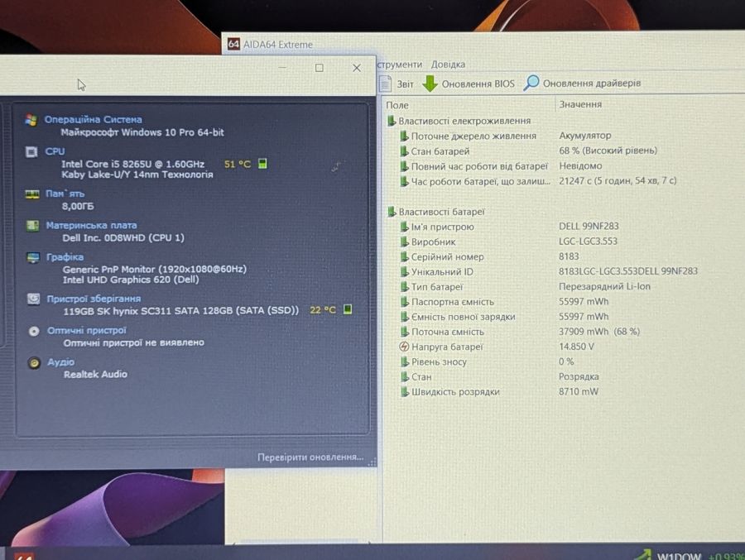
Task: Click the AIDA64 Extreme title bar icon
Action: click(233, 44)
